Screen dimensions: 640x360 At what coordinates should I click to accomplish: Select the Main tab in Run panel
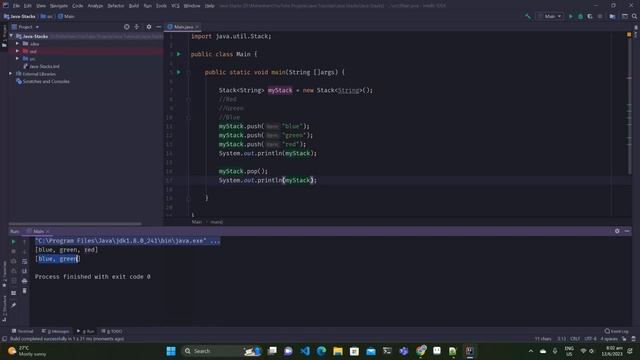(38, 231)
